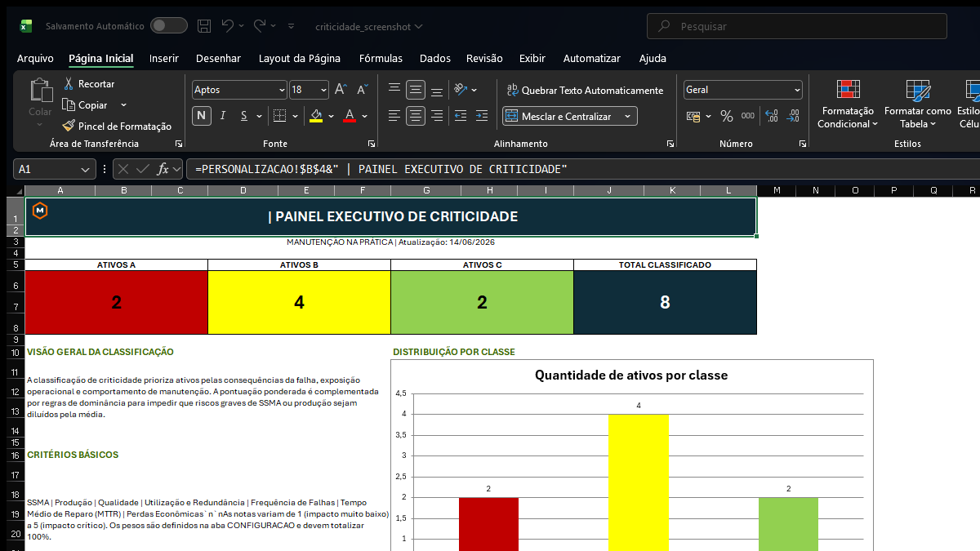The image size is (980, 551).
Task: Activate Pincel de Formatação brush
Action: pos(117,126)
